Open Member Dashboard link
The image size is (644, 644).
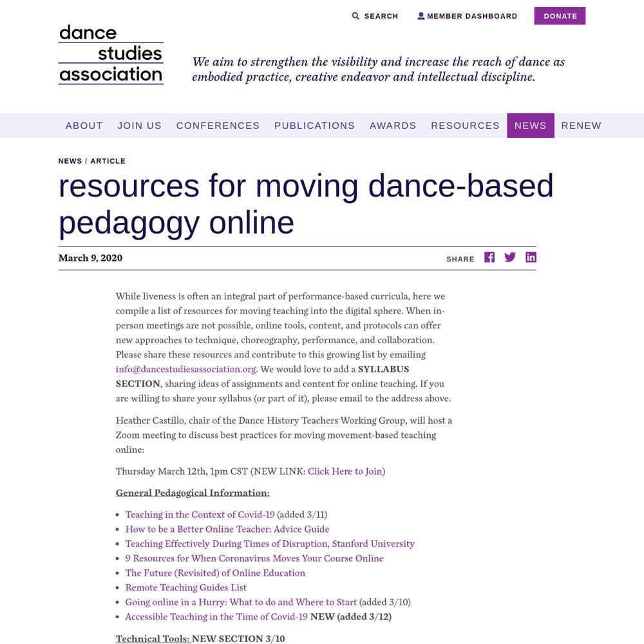(472, 16)
